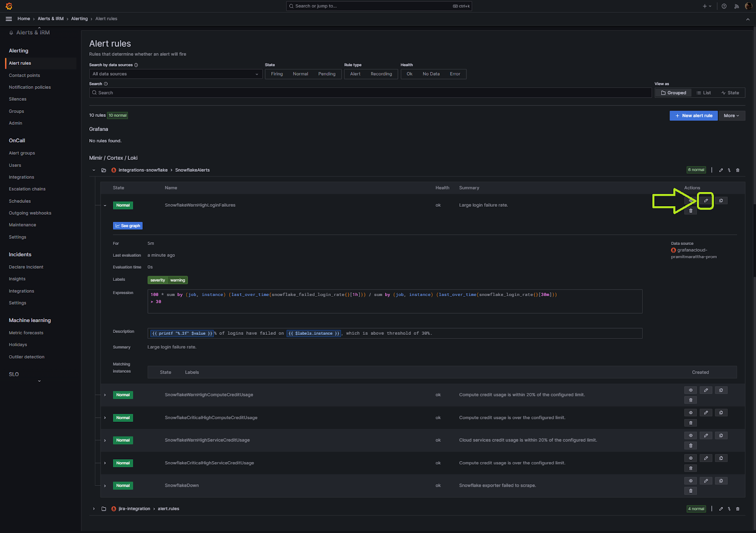Viewport: 756px width, 533px height.
Task: Click the See graph button
Action: [128, 226]
